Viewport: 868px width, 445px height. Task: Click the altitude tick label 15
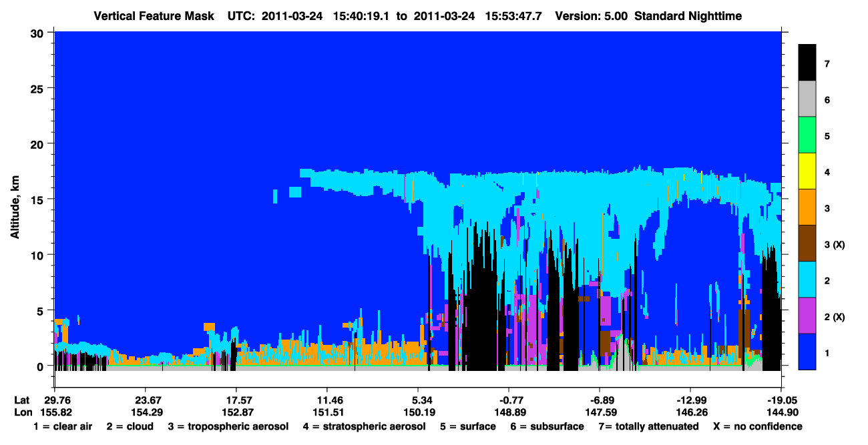(39, 199)
